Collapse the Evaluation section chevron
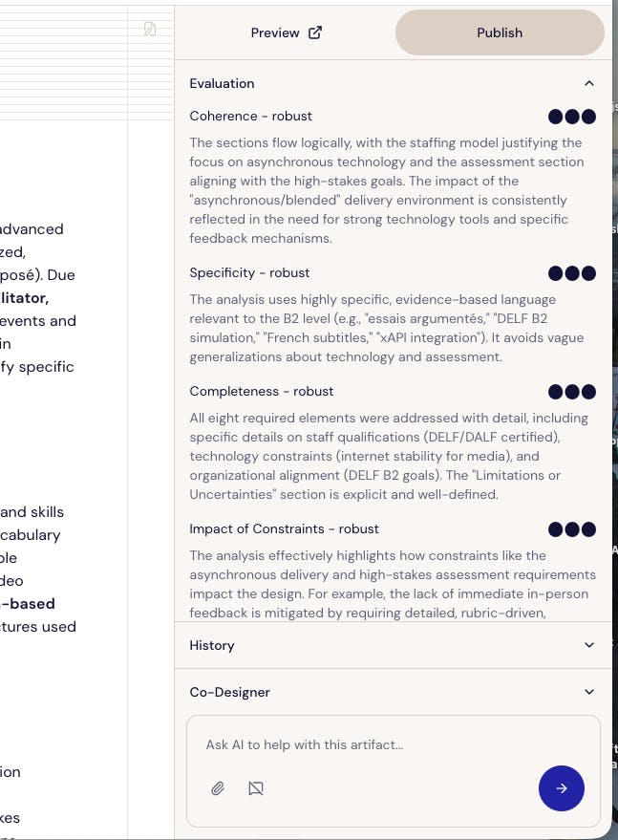This screenshot has height=840, width=618. tap(589, 83)
